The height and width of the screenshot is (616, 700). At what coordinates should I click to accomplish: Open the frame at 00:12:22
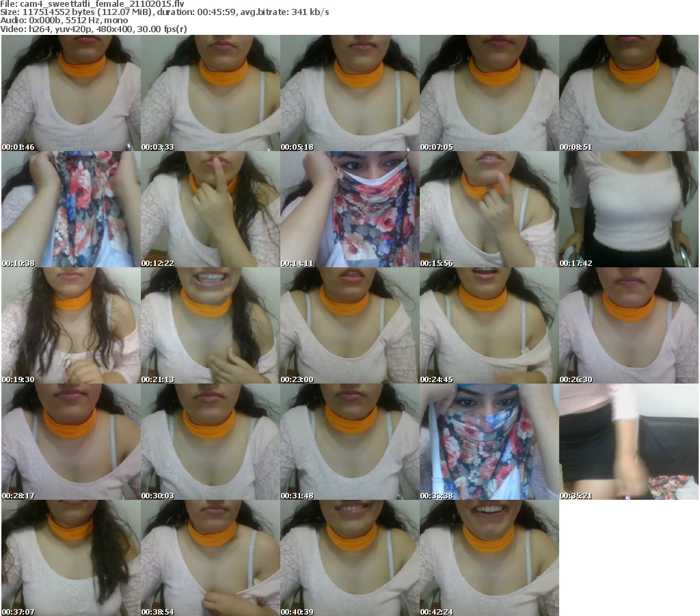point(211,209)
